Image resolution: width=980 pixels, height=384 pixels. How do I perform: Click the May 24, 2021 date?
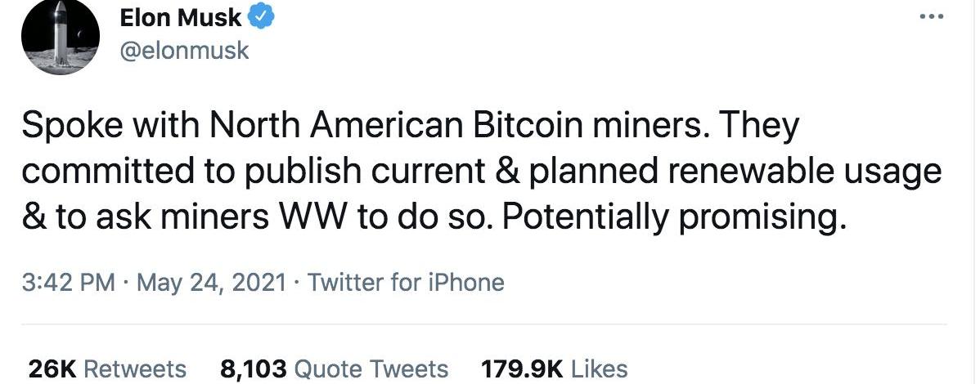coord(210,283)
